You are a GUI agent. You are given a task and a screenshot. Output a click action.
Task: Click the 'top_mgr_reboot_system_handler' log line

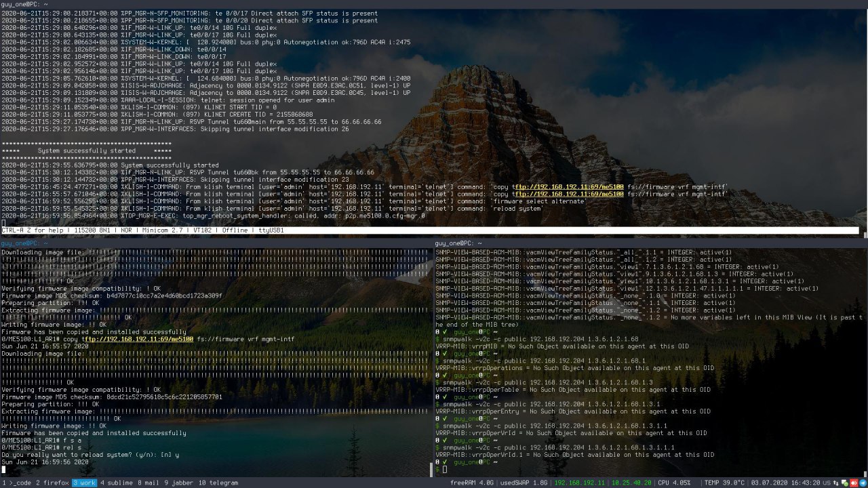[213, 216]
